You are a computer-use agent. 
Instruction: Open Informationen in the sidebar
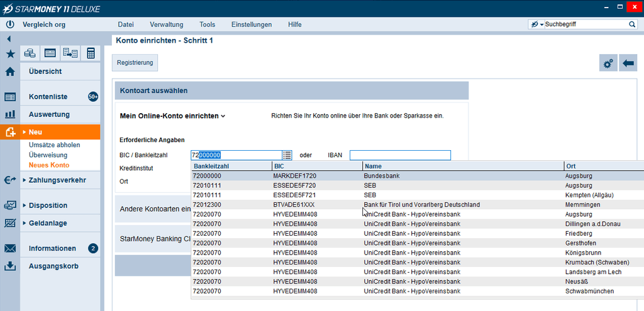60,248
